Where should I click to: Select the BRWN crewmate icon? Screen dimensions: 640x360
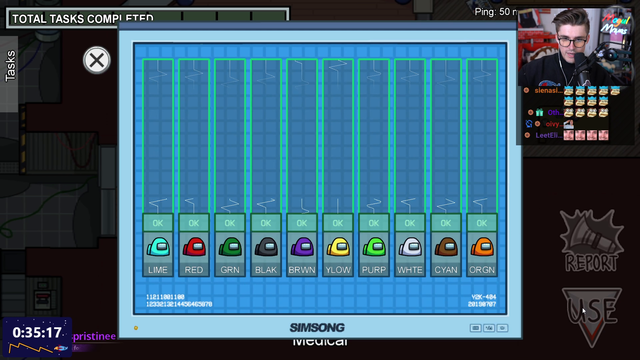pos(302,247)
